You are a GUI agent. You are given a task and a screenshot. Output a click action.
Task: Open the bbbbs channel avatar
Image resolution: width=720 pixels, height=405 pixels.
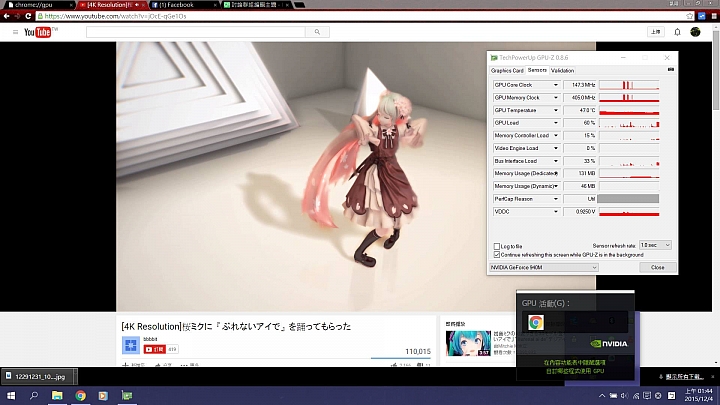tap(130, 345)
